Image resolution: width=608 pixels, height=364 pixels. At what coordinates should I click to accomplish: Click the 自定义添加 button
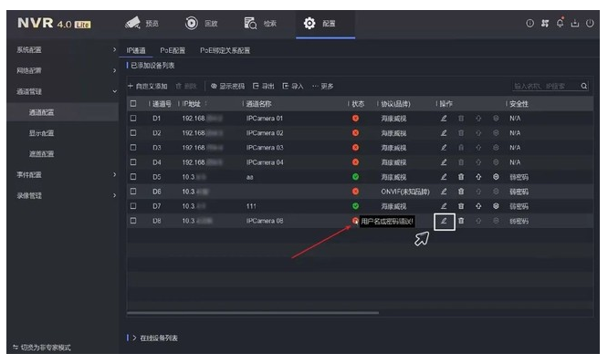[148, 86]
